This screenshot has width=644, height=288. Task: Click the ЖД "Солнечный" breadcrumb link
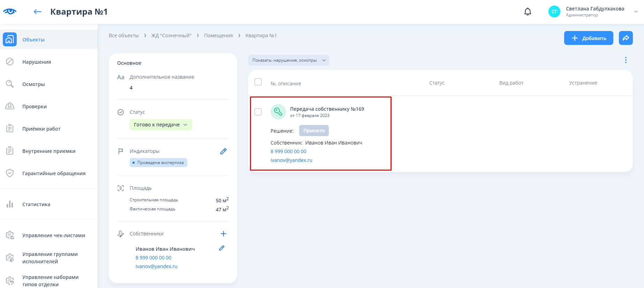[171, 36]
